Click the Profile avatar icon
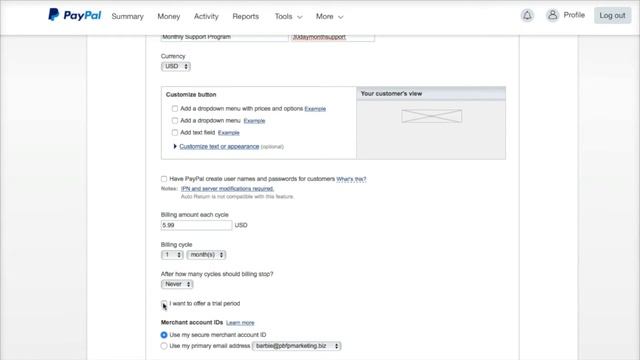 [552, 16]
